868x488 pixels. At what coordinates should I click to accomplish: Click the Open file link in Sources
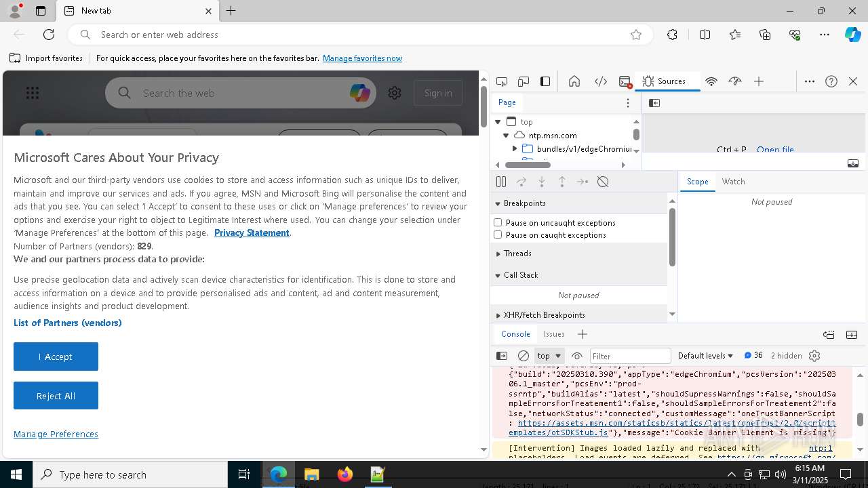(775, 149)
